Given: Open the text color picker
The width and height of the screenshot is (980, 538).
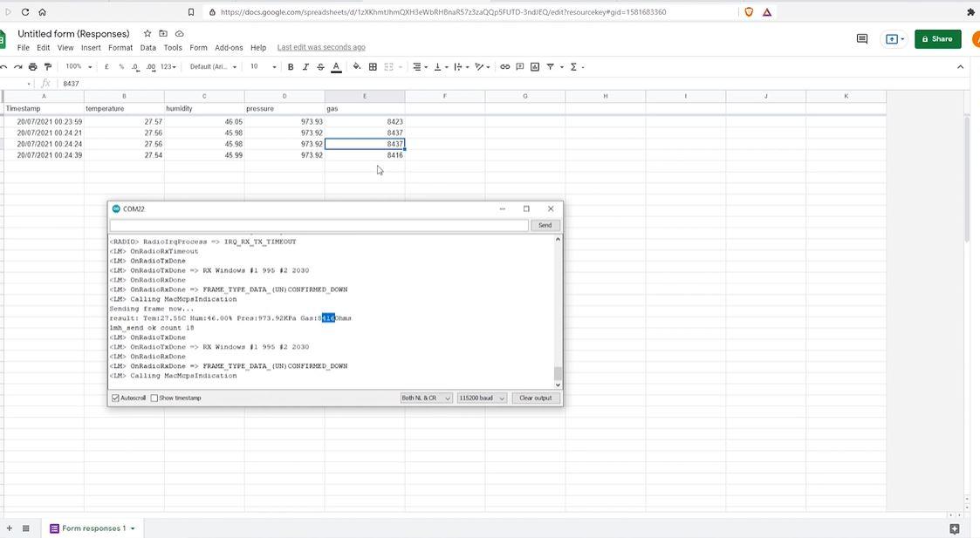Looking at the screenshot, I should pos(336,67).
